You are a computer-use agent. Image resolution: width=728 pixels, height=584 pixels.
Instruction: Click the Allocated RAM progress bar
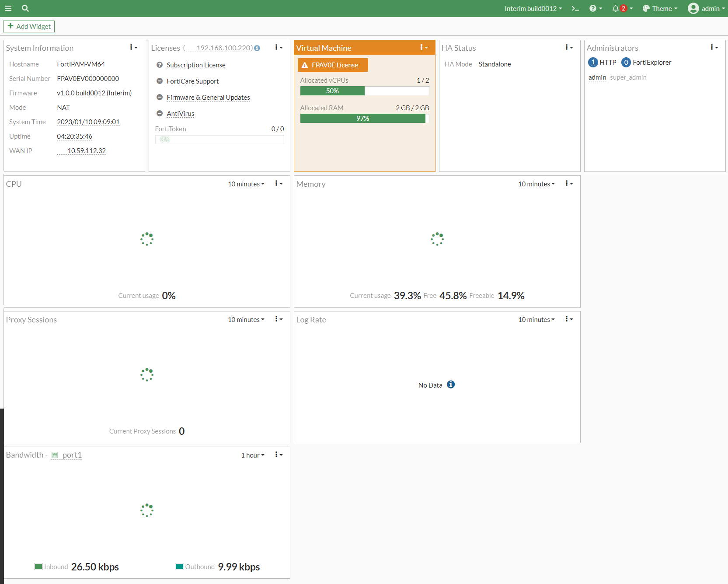(363, 118)
